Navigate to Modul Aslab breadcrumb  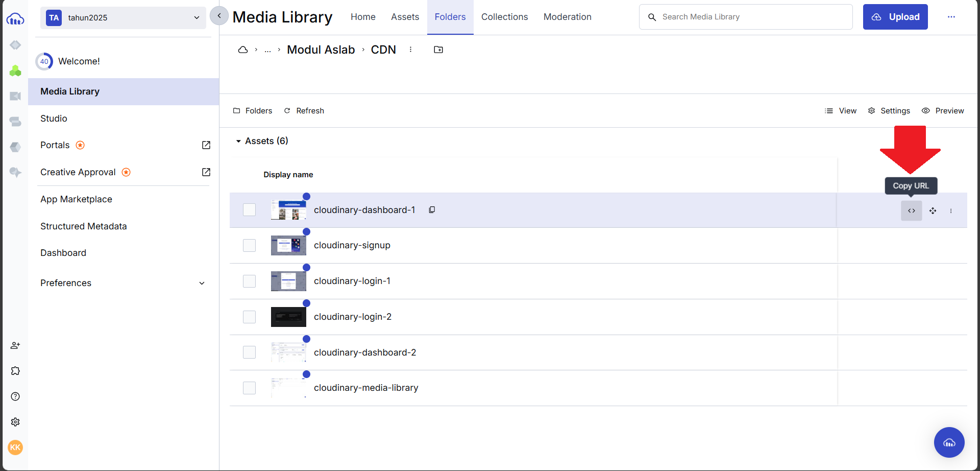[321, 50]
